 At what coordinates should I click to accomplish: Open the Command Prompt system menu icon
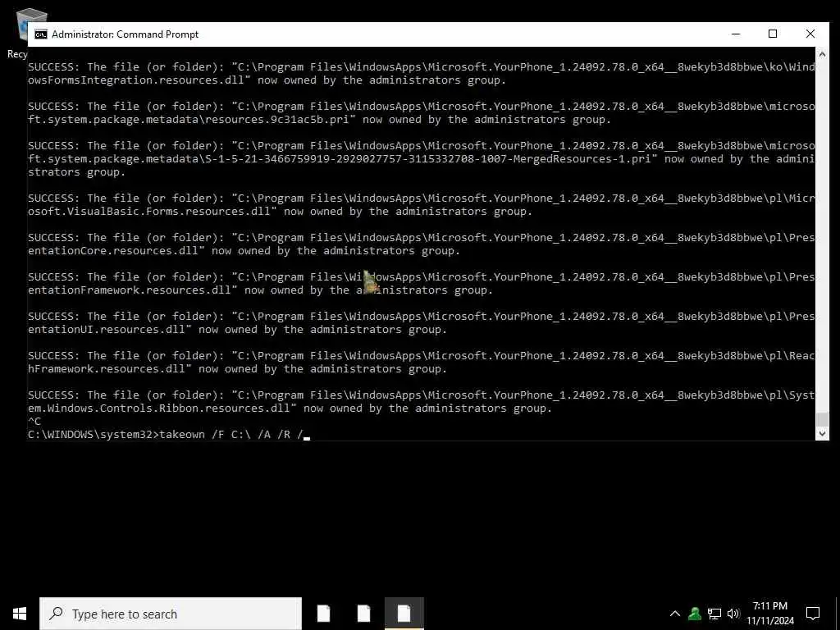(41, 34)
